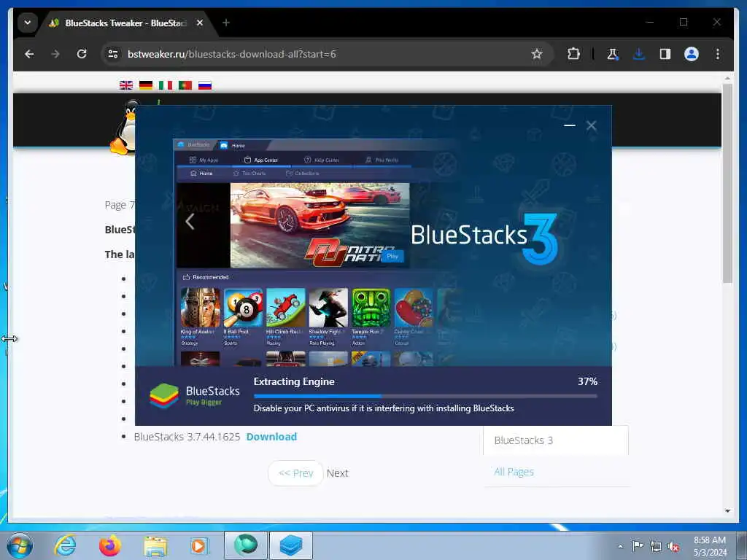Open the Windows Start menu
Screen dimensions: 747x560
point(20,545)
